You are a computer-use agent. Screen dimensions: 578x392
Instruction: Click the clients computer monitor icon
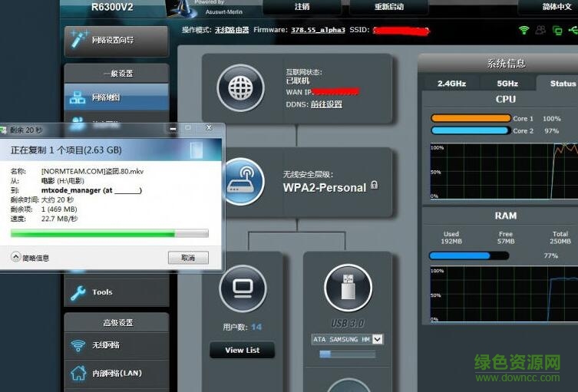[x=243, y=288]
